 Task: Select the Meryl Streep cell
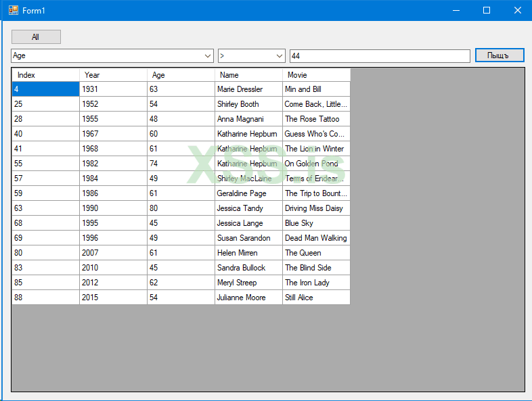[x=248, y=283]
